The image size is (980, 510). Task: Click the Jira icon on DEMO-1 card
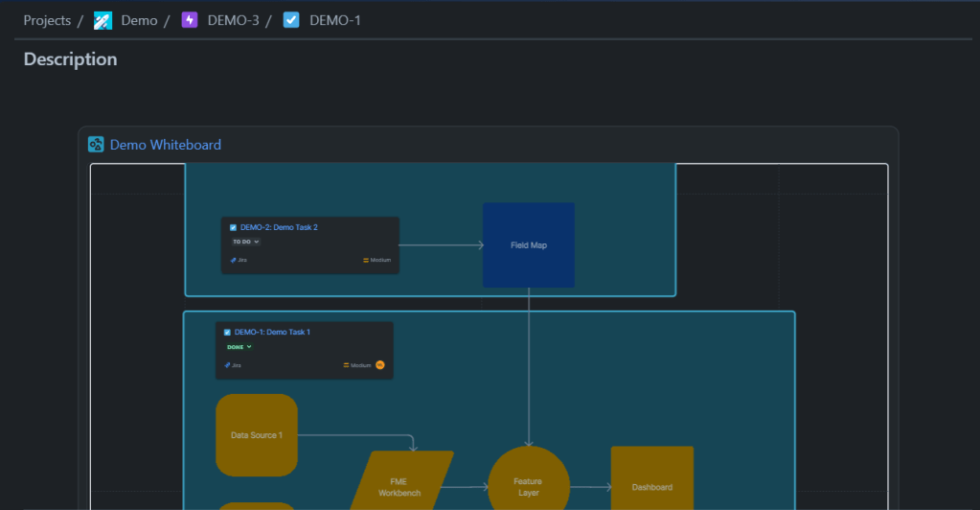(228, 365)
